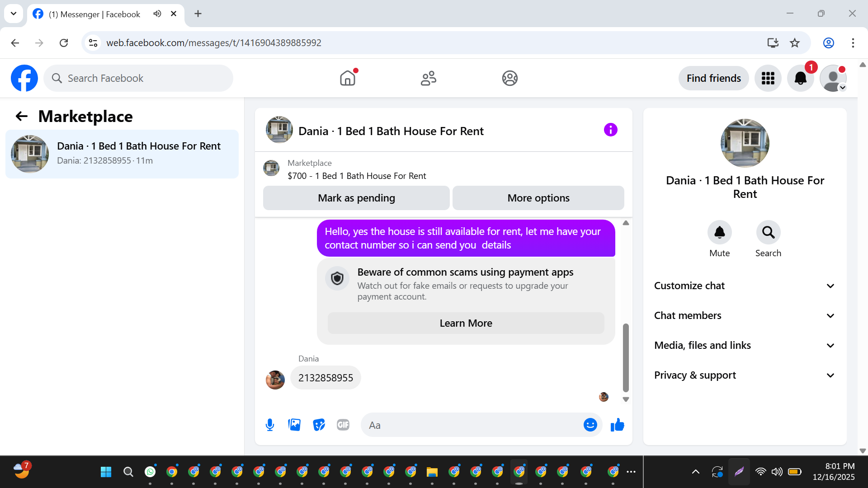This screenshot has width=868, height=488.
Task: Open conversation information with the purple info icon
Action: (x=610, y=130)
